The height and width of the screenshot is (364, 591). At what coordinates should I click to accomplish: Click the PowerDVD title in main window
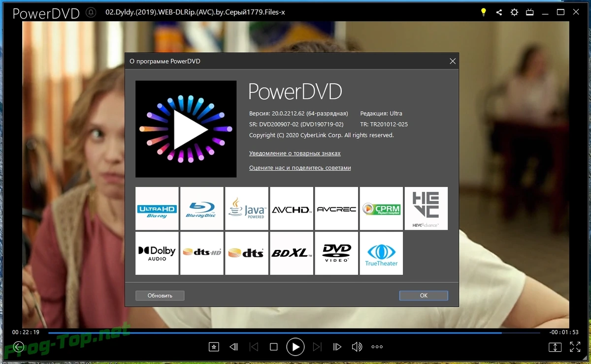46,13
